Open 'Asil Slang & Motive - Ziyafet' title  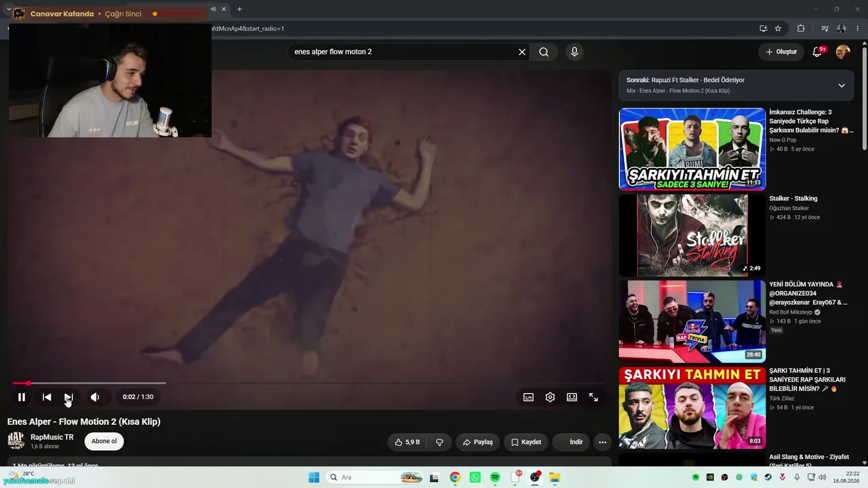pyautogui.click(x=809, y=461)
